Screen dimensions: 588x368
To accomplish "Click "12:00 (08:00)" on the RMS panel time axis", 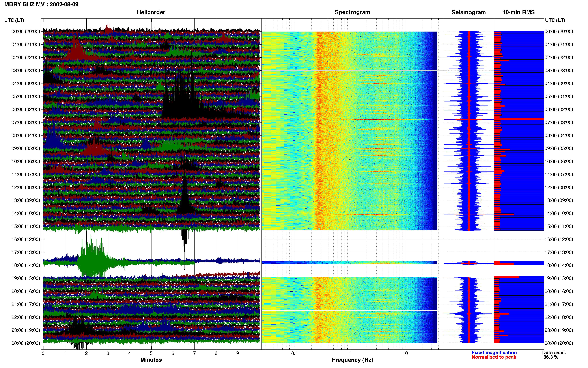I will [x=559, y=187].
